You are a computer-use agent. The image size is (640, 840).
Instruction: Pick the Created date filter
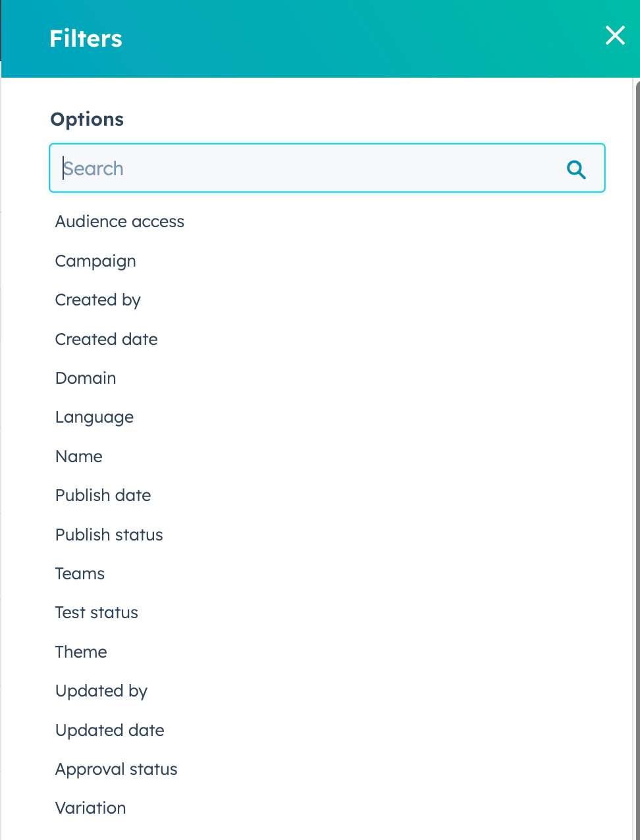(107, 340)
